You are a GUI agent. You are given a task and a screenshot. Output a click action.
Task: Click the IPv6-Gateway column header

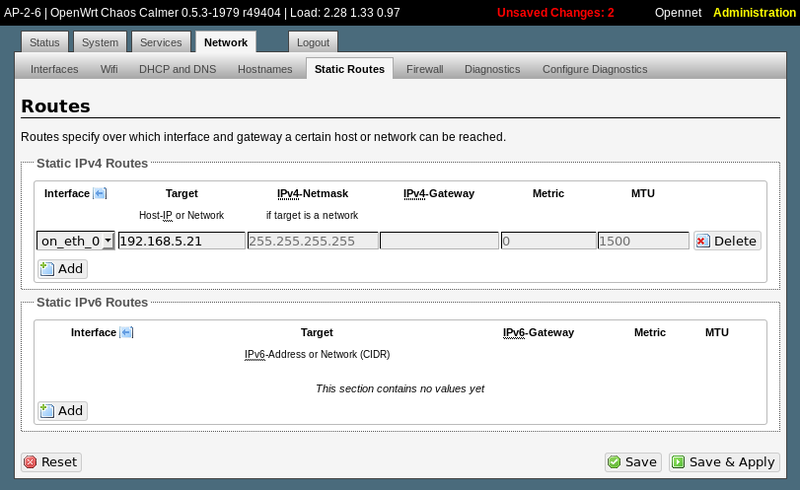(x=538, y=332)
